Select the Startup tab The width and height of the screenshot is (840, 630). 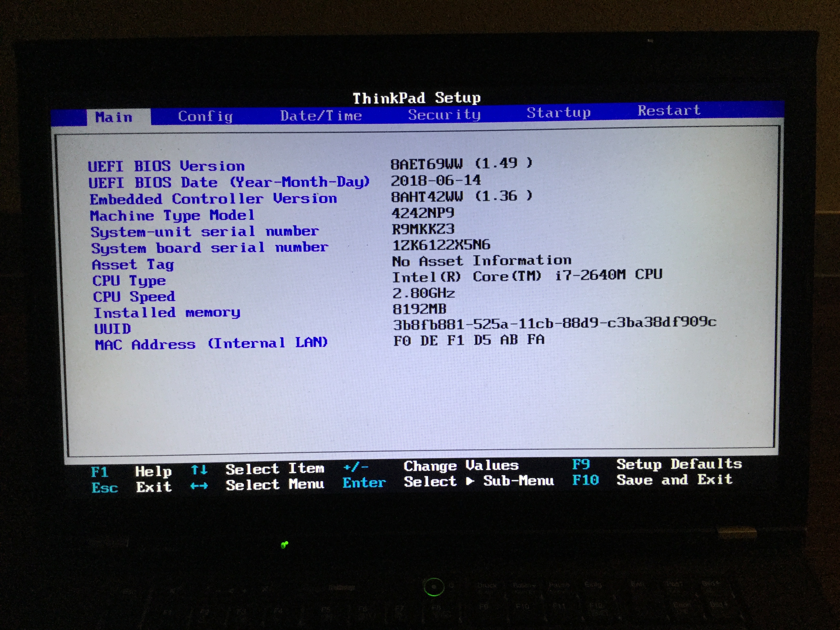coord(558,112)
